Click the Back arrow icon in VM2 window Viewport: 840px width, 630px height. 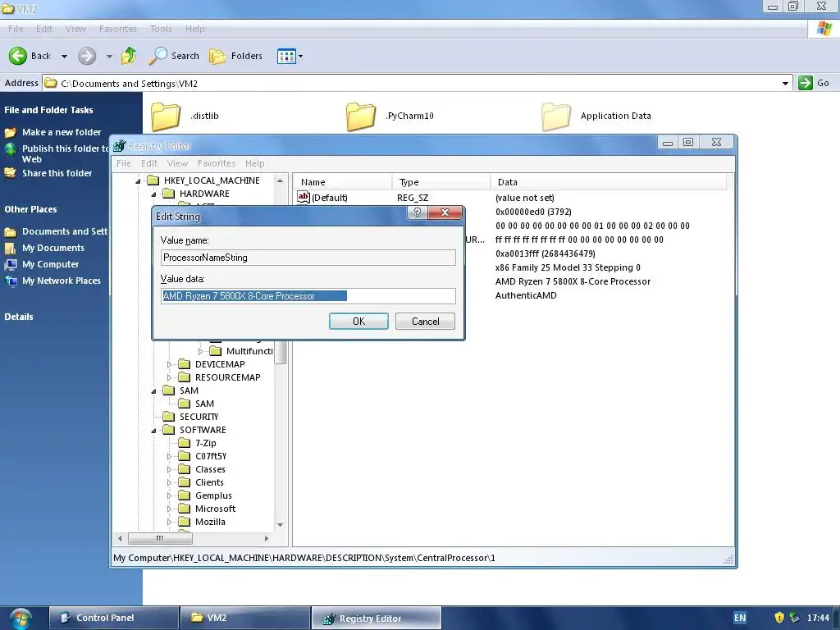coord(18,56)
